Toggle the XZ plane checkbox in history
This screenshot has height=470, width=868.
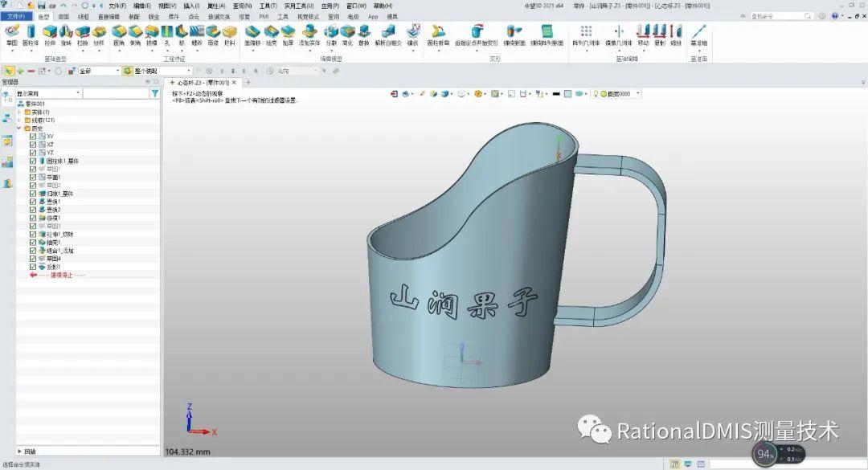pyautogui.click(x=33, y=145)
